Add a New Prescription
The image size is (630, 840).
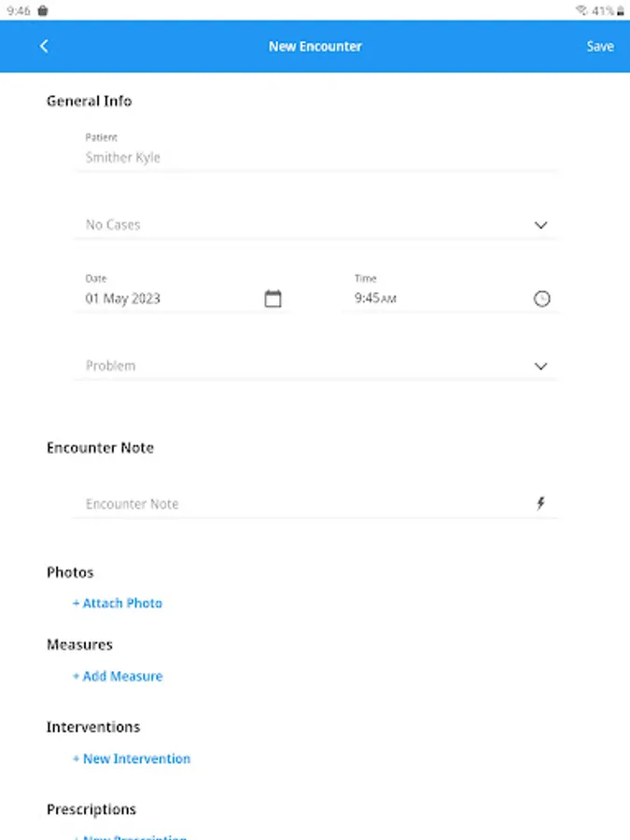coord(132,836)
